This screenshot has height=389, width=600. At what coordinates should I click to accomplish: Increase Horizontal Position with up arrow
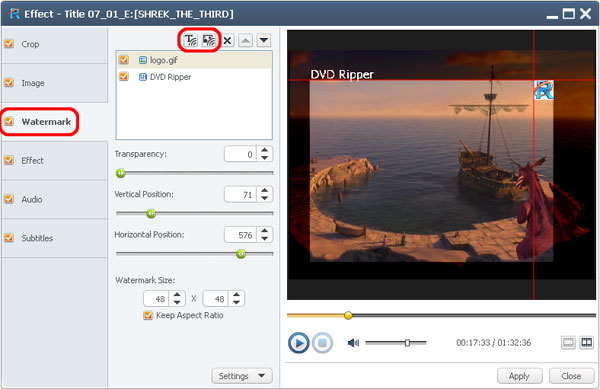[264, 231]
